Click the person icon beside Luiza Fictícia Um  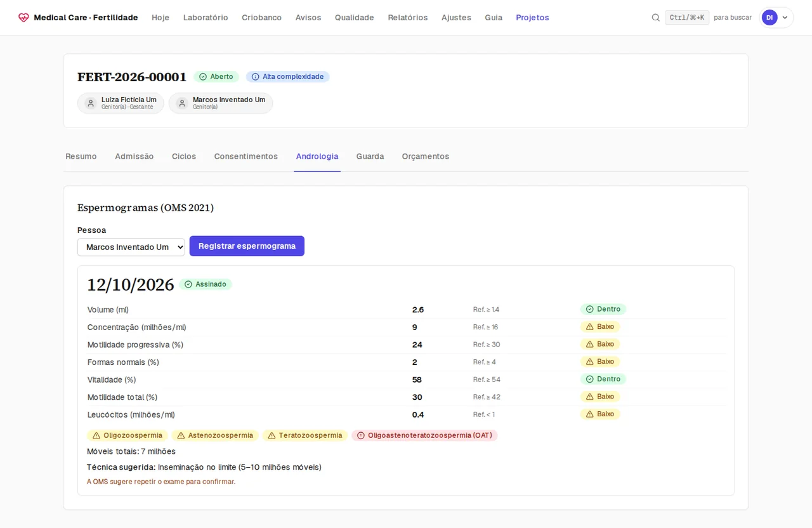click(91, 103)
